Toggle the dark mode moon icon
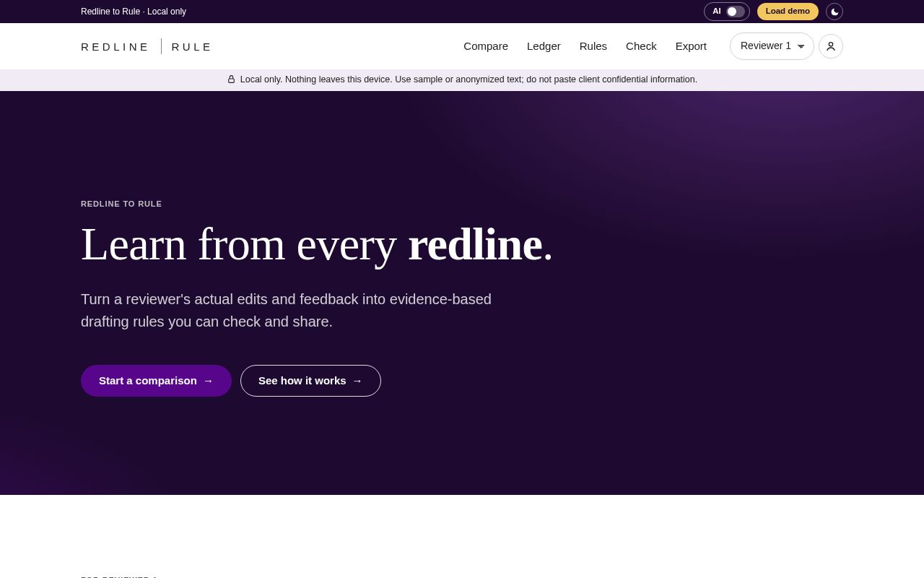924x578 pixels. (x=834, y=12)
